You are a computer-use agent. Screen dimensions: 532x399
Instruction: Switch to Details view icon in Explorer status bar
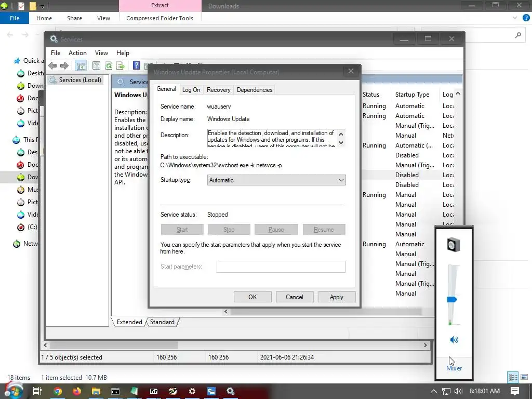[x=513, y=377]
